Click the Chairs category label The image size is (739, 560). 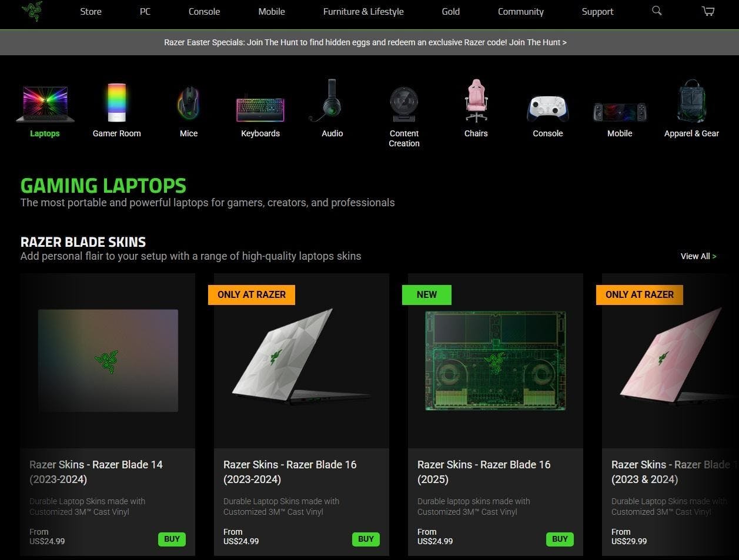pos(476,133)
